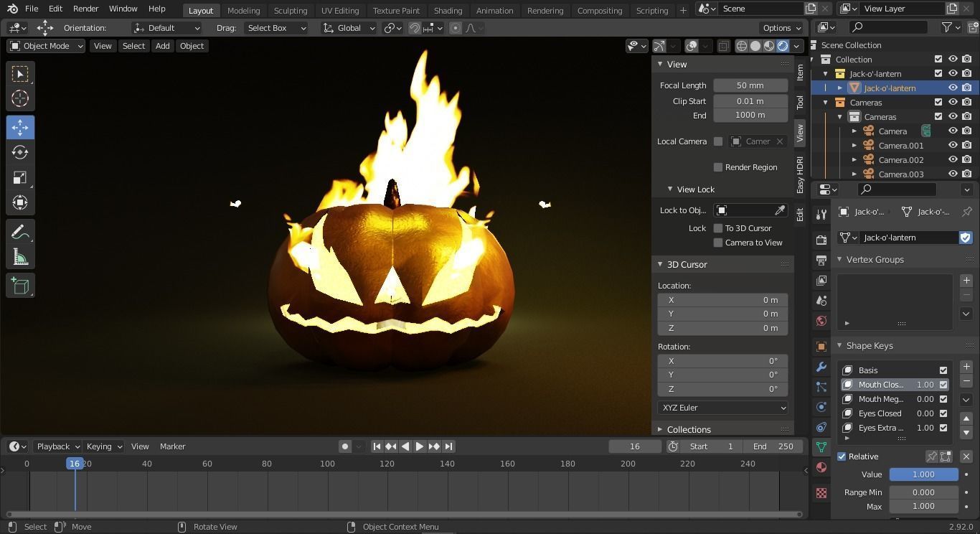Click the timeline Marker menu
Image resolution: width=980 pixels, height=534 pixels.
(x=172, y=446)
